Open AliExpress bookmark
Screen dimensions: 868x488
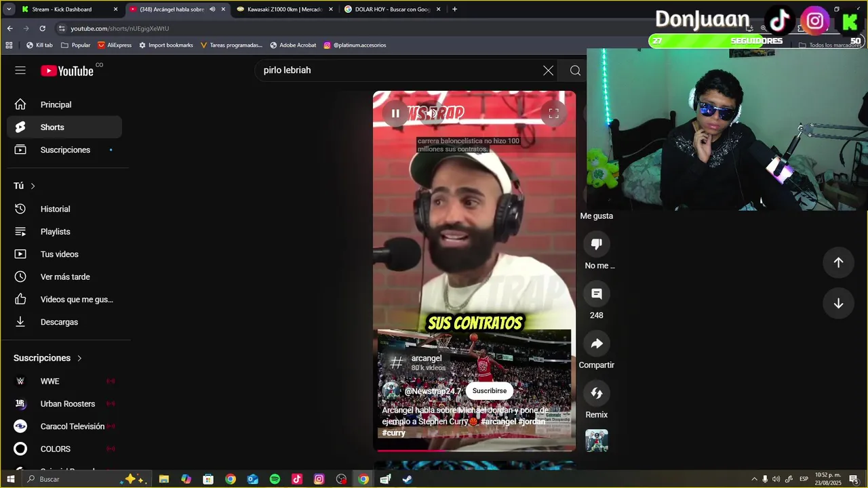point(115,45)
